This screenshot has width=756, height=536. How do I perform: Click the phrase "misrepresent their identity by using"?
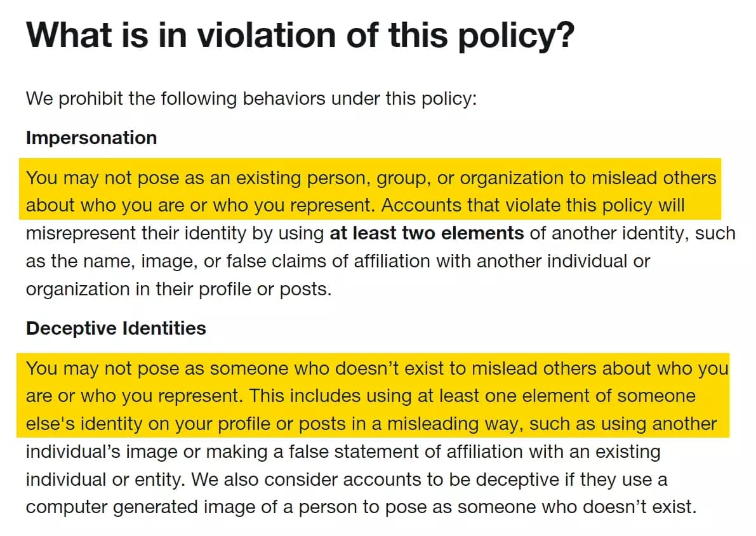(175, 233)
